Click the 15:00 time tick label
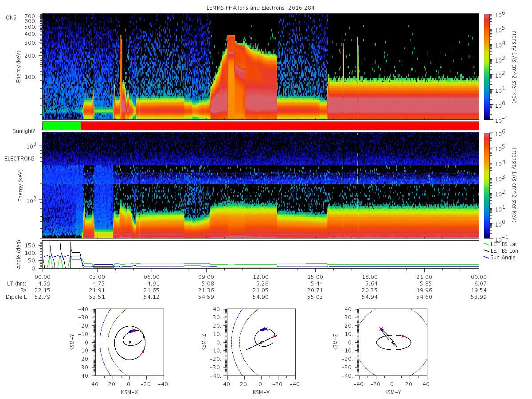The width and height of the screenshot is (532, 399). 315,277
